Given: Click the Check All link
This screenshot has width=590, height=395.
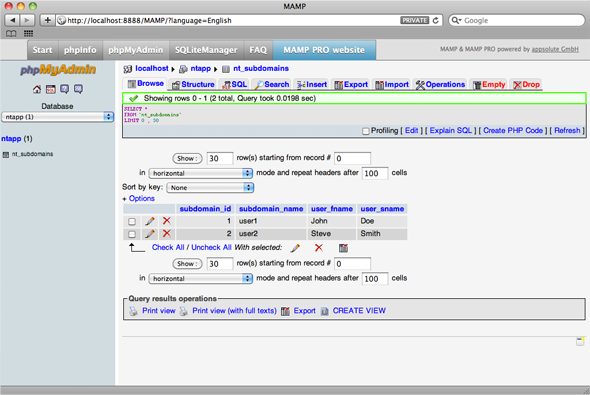Looking at the screenshot, I should pyautogui.click(x=168, y=247).
